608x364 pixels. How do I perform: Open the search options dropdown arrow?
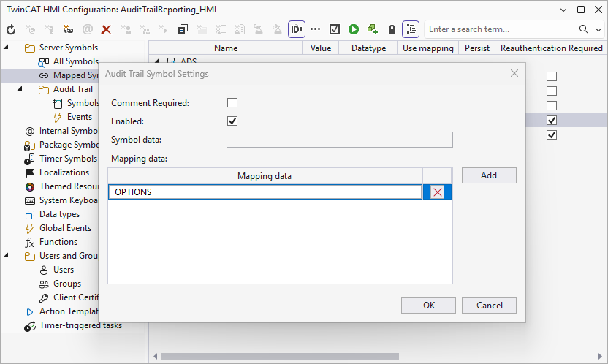click(598, 29)
